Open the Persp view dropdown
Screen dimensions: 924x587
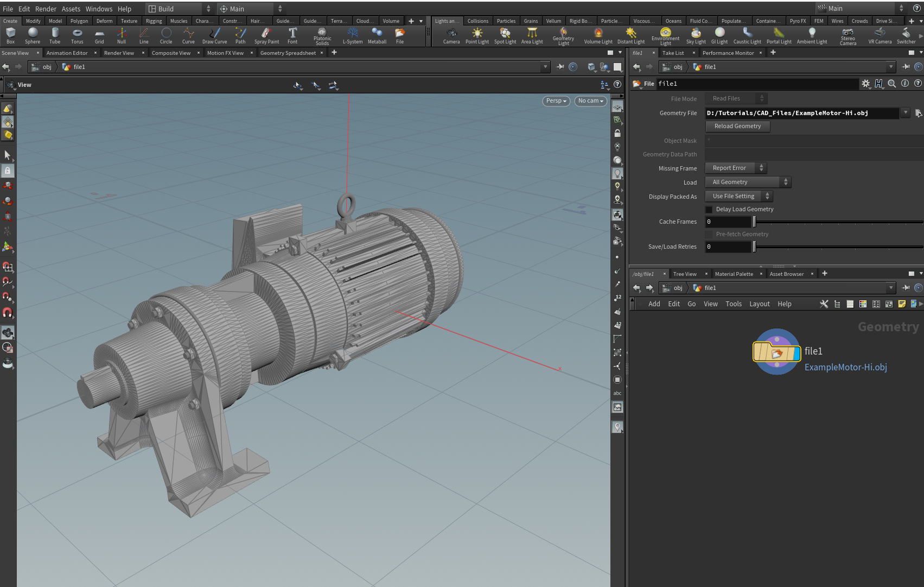click(556, 101)
